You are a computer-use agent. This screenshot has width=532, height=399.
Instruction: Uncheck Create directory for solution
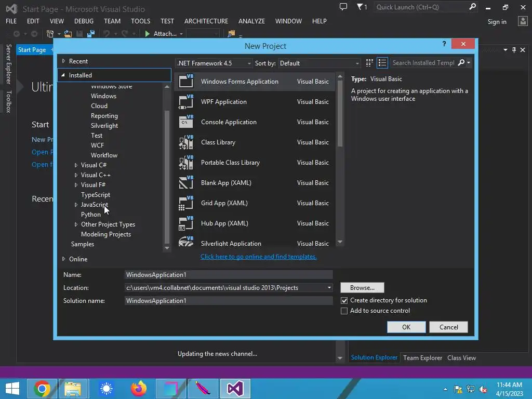click(x=344, y=300)
